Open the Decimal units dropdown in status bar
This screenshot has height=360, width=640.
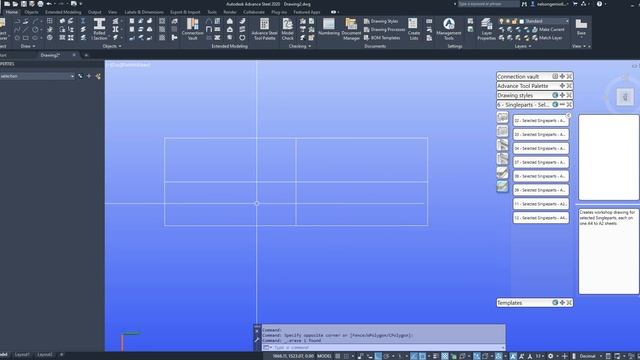(589, 356)
